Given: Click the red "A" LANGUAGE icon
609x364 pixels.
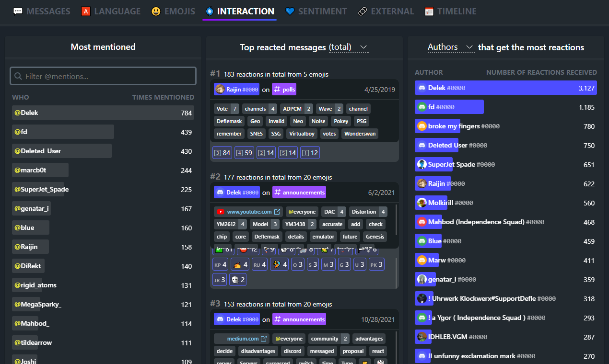Looking at the screenshot, I should pos(85,11).
